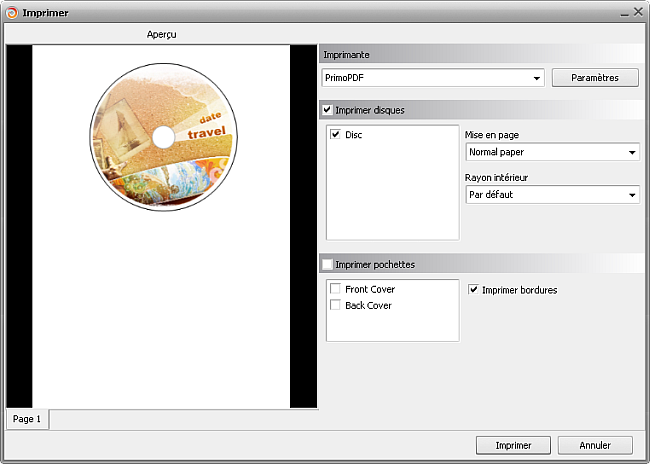Minimize the Imprimer dialog
650x464 pixels.
(625, 14)
